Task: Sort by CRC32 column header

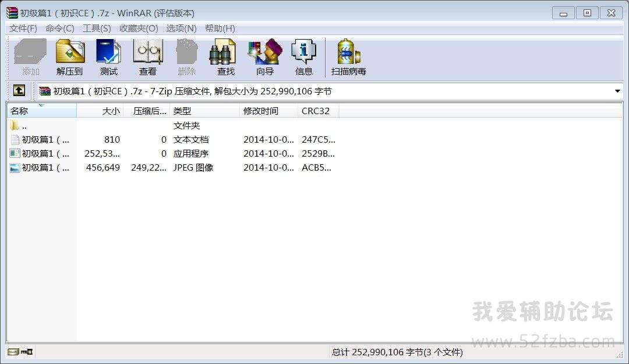Action: pyautogui.click(x=319, y=111)
